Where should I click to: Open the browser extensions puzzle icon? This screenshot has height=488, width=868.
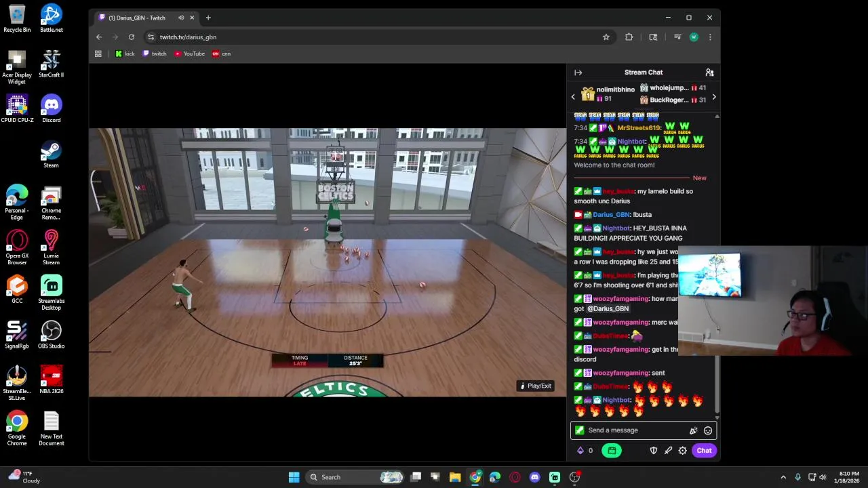629,37
